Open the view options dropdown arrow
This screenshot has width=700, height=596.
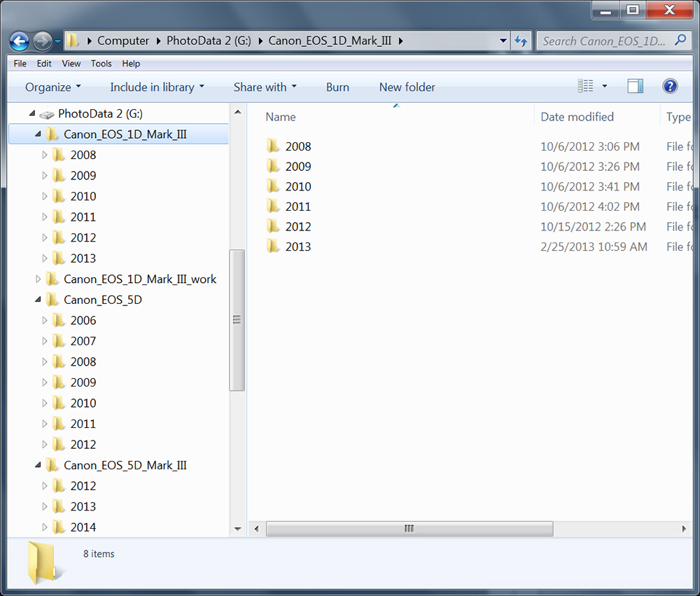605,85
